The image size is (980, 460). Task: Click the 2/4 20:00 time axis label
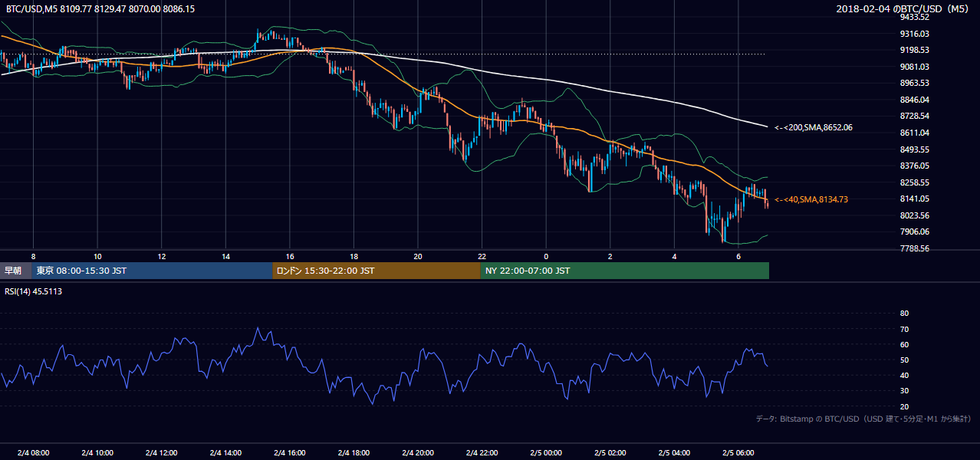[418, 452]
